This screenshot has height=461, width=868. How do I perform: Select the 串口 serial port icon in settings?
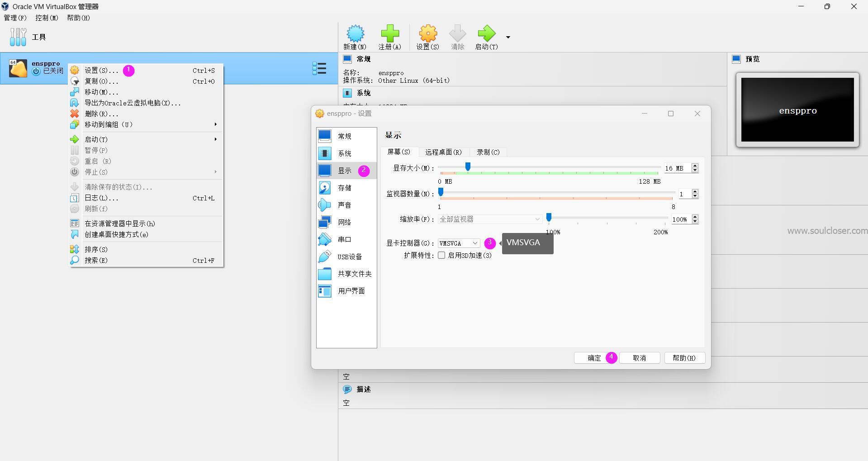tap(324, 239)
